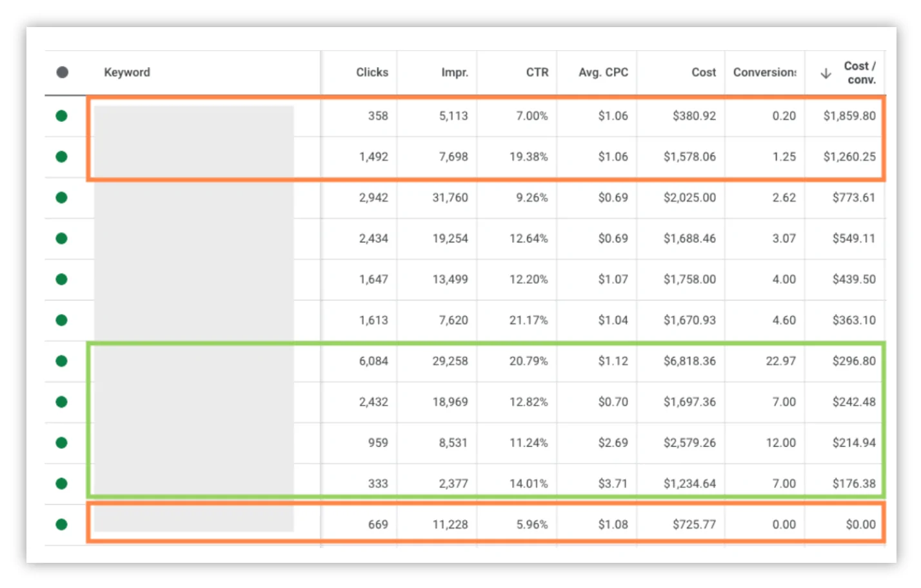This screenshot has width=921, height=588.
Task: Select the $6,818.36 cost cell
Action: [x=689, y=361]
